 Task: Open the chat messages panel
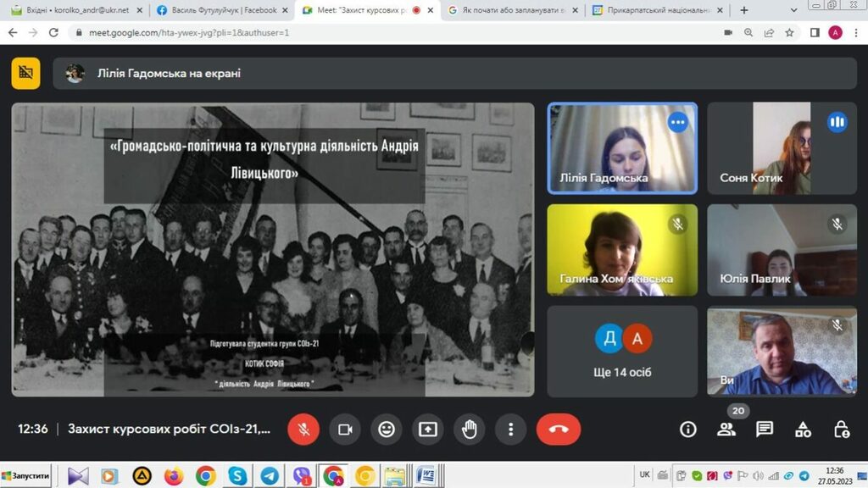point(765,430)
